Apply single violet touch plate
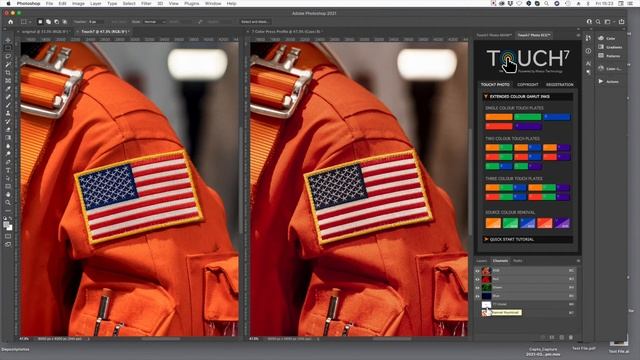Viewport: 640px width, 360px height. point(527,126)
